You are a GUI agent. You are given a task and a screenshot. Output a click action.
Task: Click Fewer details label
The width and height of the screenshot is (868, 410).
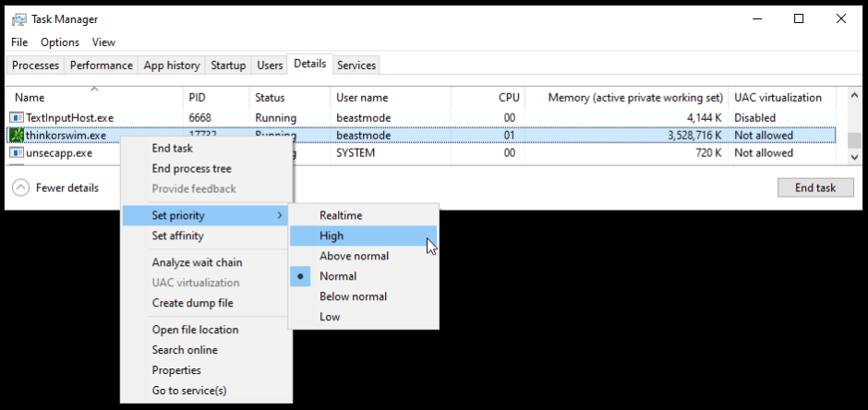pyautogui.click(x=67, y=188)
